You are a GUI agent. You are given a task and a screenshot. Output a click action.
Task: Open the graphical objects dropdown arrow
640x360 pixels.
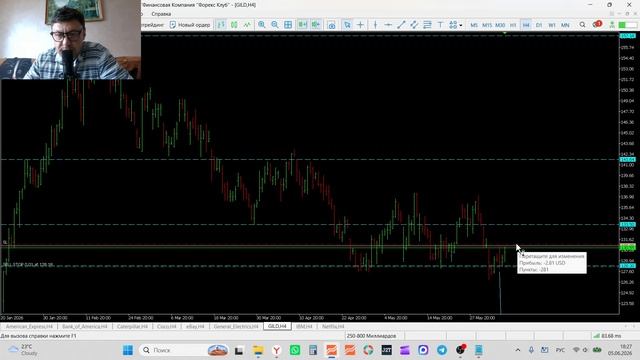coord(461,25)
